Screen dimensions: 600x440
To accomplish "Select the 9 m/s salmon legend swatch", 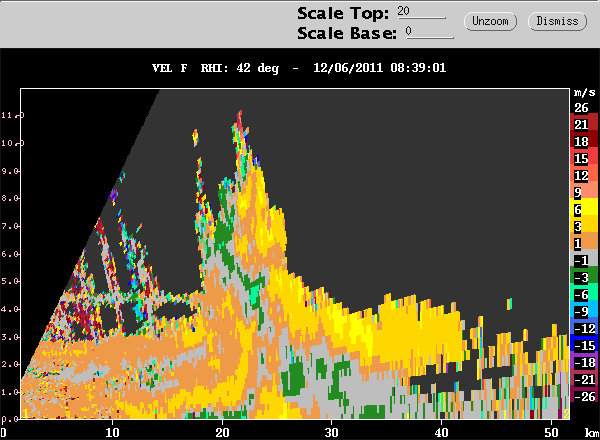I will (580, 192).
